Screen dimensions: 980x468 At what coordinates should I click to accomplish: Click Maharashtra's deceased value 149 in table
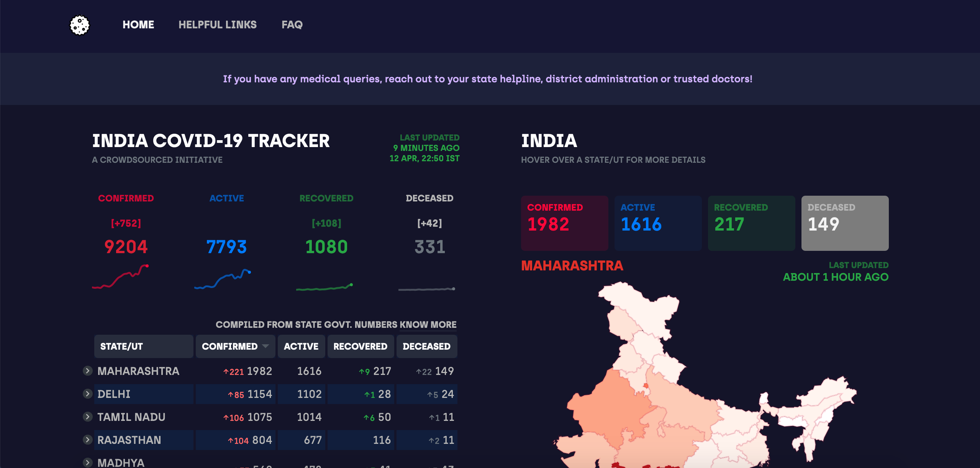coord(444,371)
